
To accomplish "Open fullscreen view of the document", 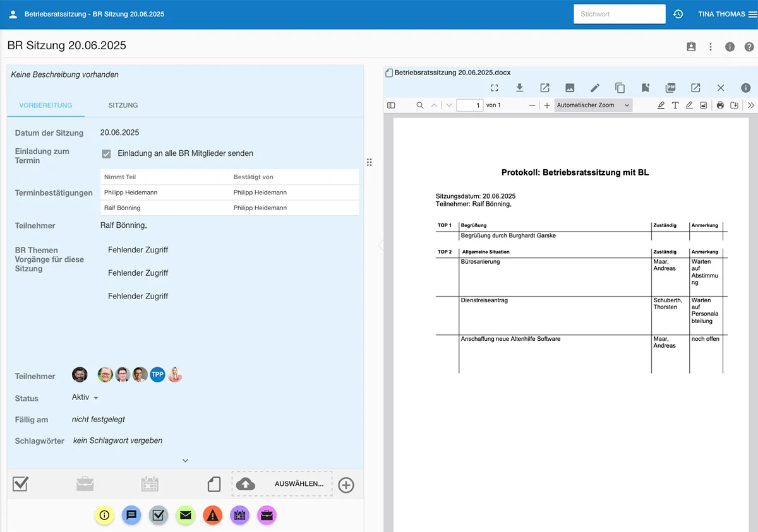I will pyautogui.click(x=495, y=88).
